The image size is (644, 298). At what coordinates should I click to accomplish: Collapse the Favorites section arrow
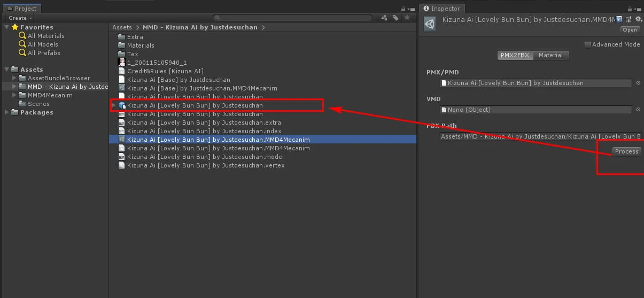click(6, 27)
